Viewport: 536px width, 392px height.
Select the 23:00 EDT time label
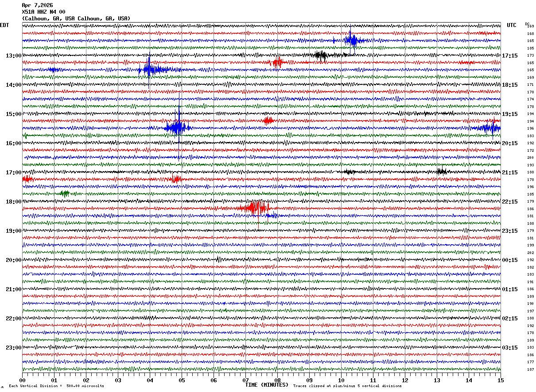(x=14, y=348)
